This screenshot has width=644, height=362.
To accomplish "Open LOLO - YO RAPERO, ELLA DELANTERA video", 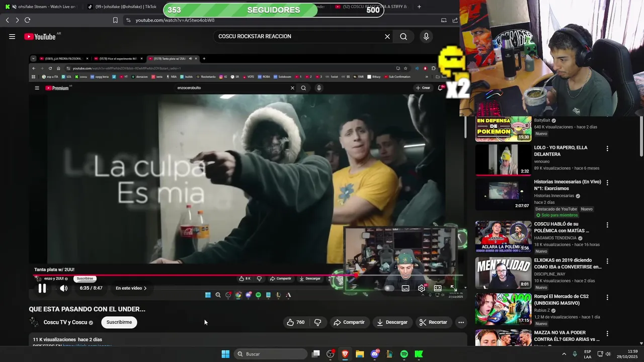I will (560, 151).
